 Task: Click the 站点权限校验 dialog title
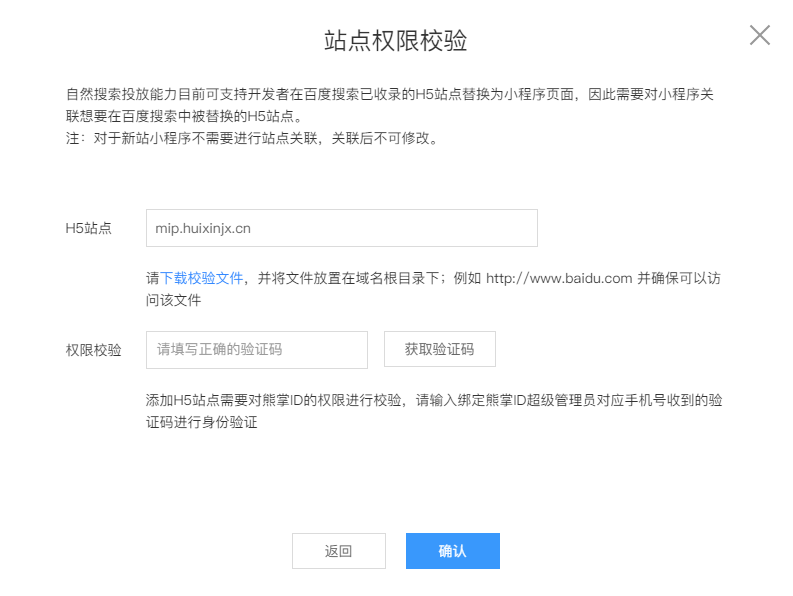(x=395, y=40)
